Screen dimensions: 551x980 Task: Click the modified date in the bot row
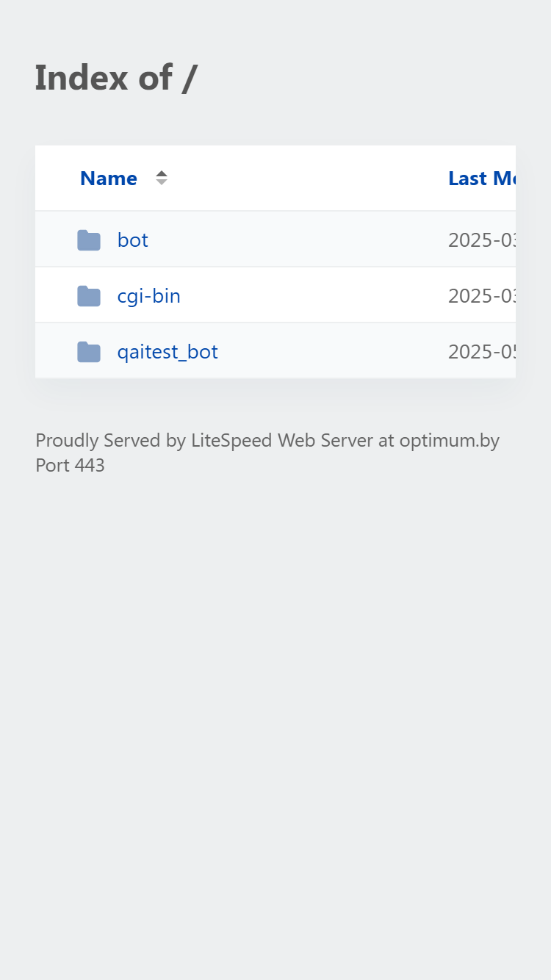[482, 240]
